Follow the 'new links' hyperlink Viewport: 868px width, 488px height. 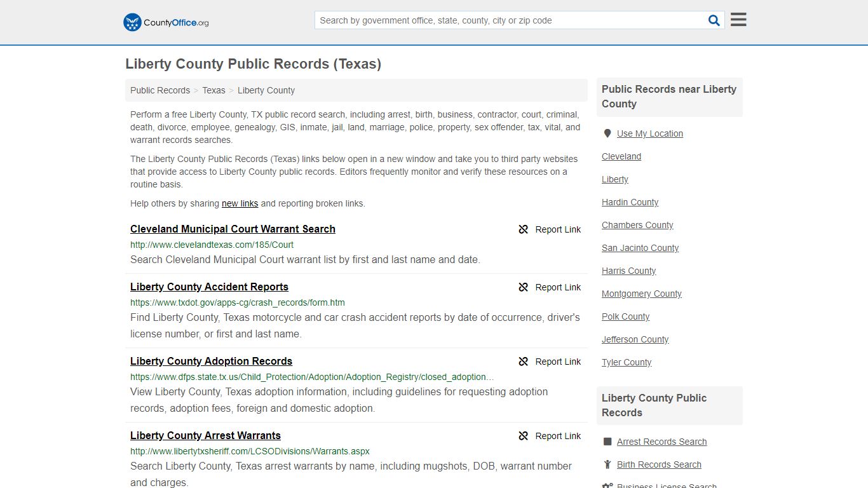pyautogui.click(x=240, y=203)
